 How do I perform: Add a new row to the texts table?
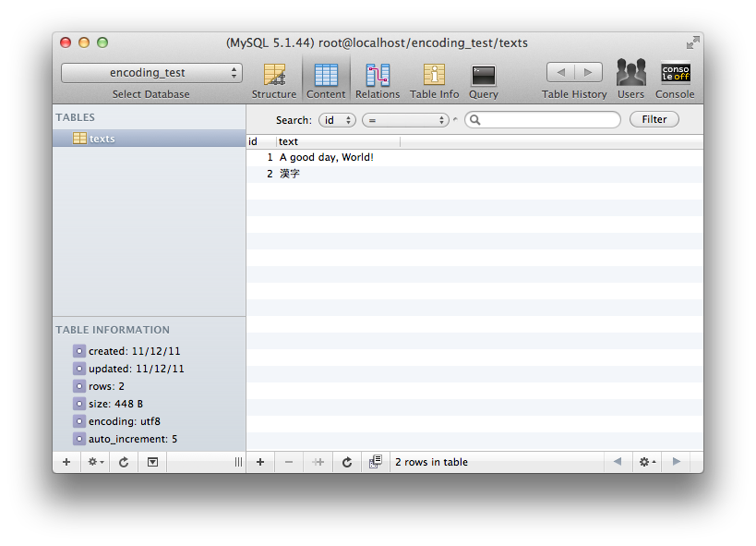pyautogui.click(x=259, y=461)
